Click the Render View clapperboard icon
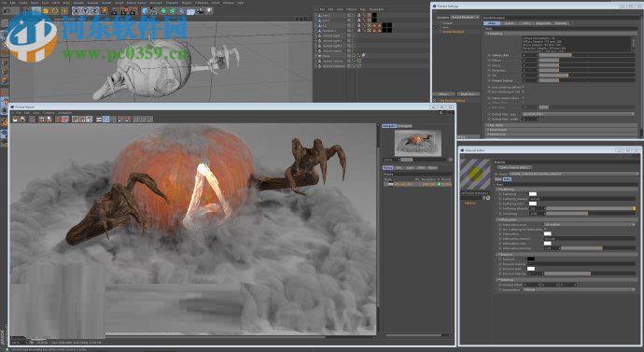 click(x=115, y=11)
